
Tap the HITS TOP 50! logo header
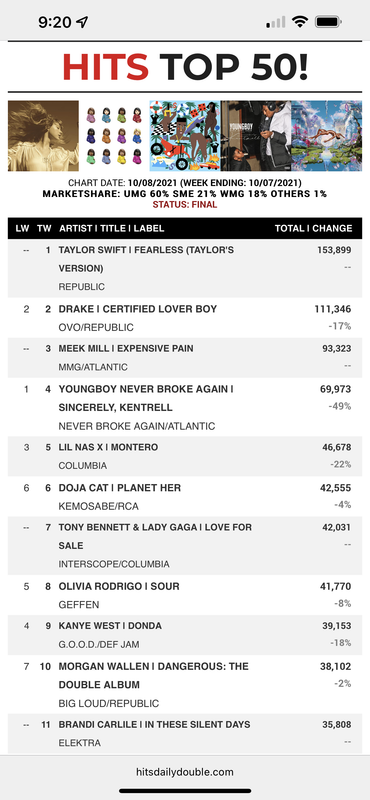(x=185, y=67)
